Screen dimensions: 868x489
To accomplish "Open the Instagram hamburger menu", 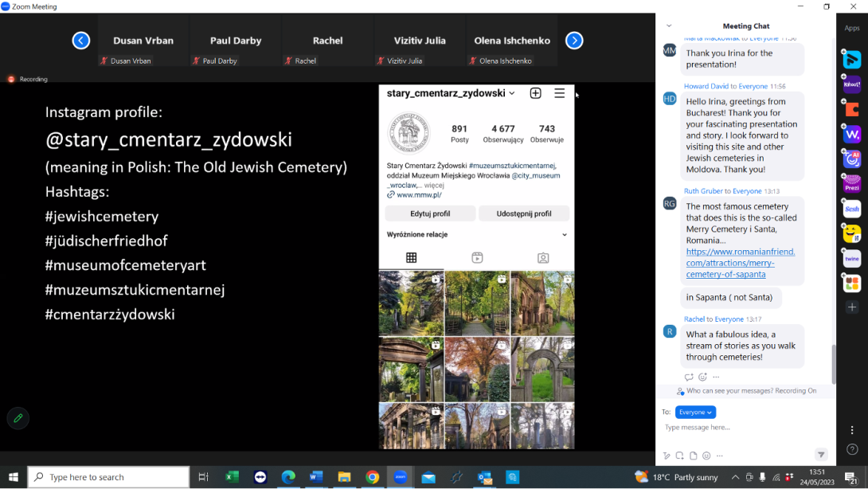I will [x=560, y=93].
